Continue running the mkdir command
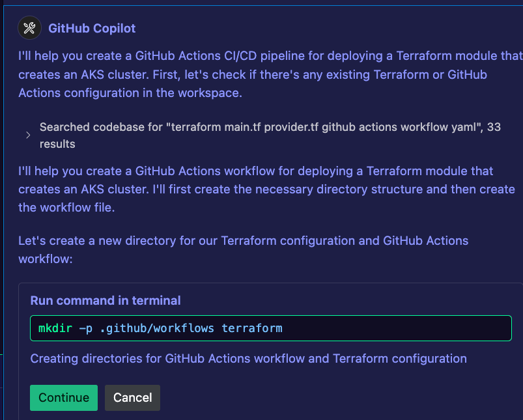The height and width of the screenshot is (420, 523). (64, 398)
